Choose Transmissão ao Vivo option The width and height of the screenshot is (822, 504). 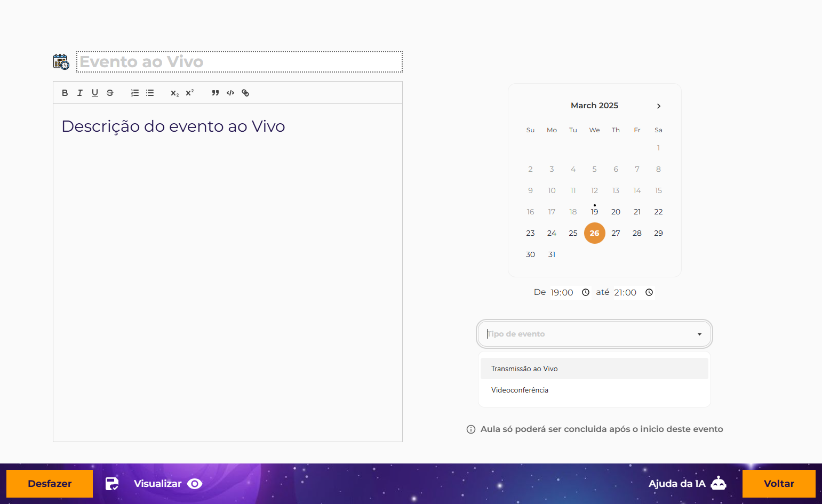[594, 369]
